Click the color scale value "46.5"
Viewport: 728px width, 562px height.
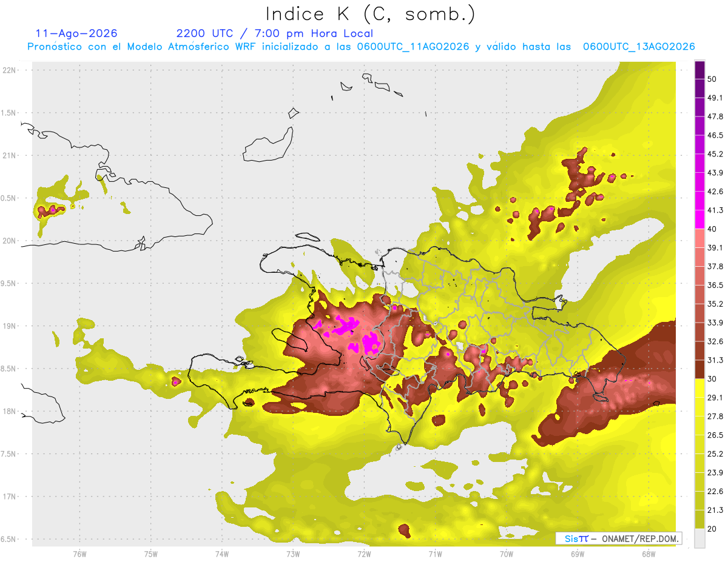(x=715, y=136)
